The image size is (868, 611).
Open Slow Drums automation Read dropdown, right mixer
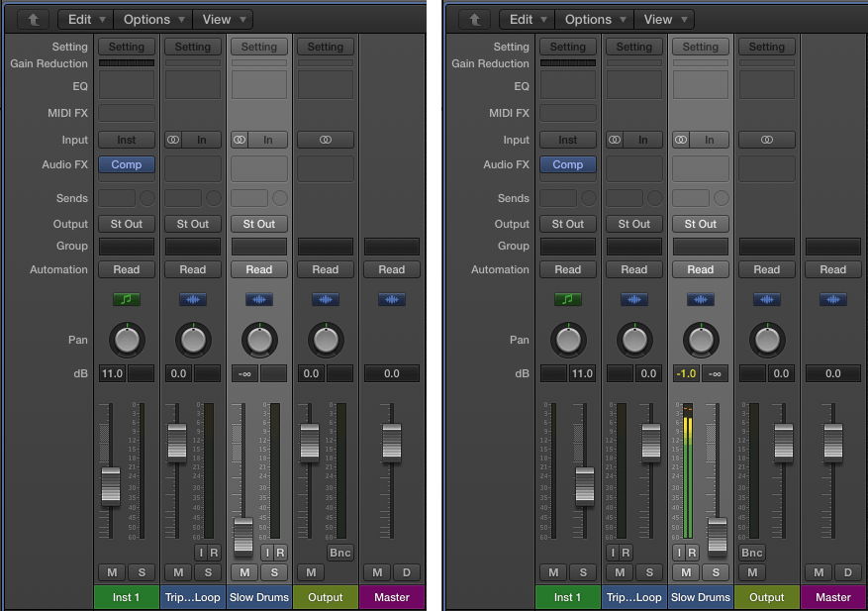[701, 269]
